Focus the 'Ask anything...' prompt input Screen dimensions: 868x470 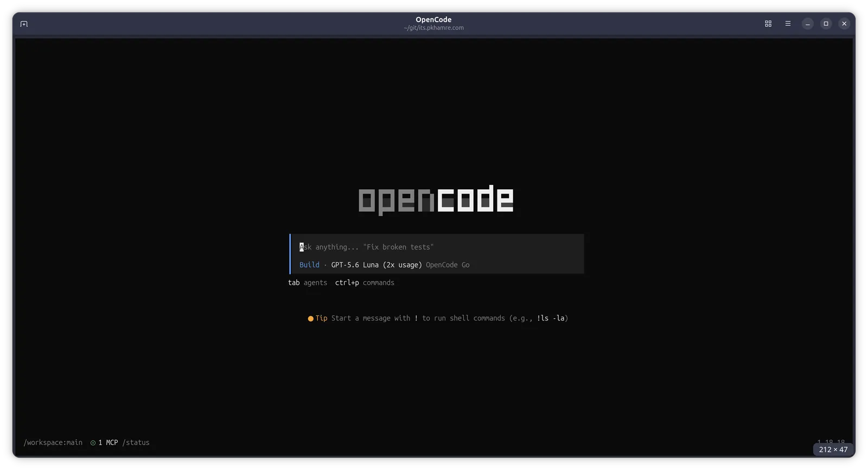click(437, 247)
